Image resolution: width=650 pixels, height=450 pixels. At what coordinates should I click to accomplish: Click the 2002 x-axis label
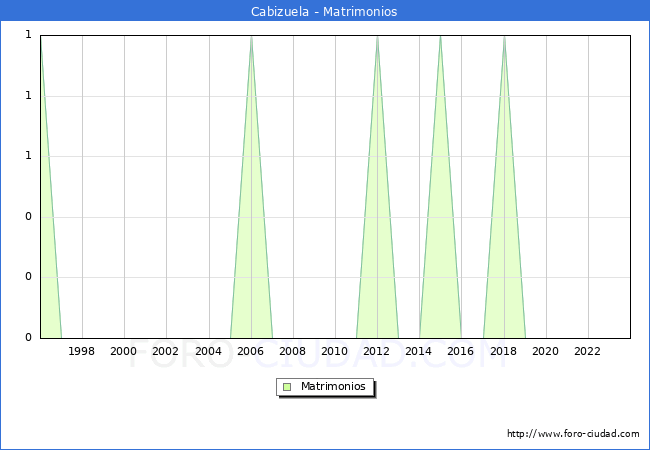pyautogui.click(x=165, y=351)
